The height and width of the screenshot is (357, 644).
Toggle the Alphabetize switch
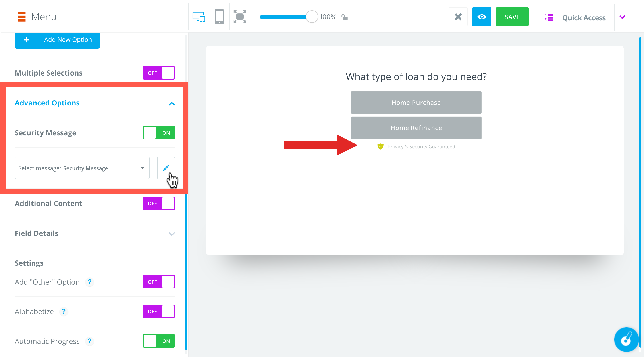[x=159, y=311]
